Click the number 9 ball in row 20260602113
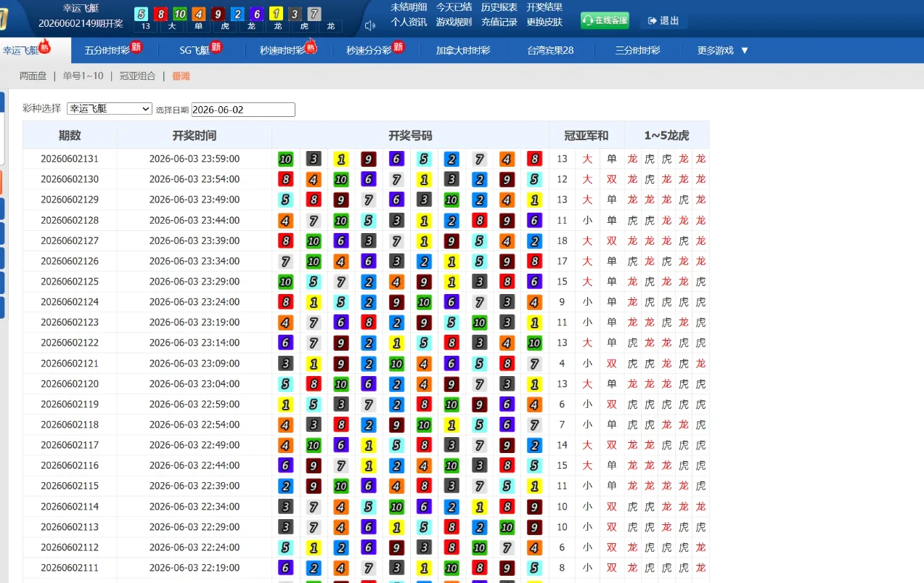924x583 pixels. click(x=535, y=526)
